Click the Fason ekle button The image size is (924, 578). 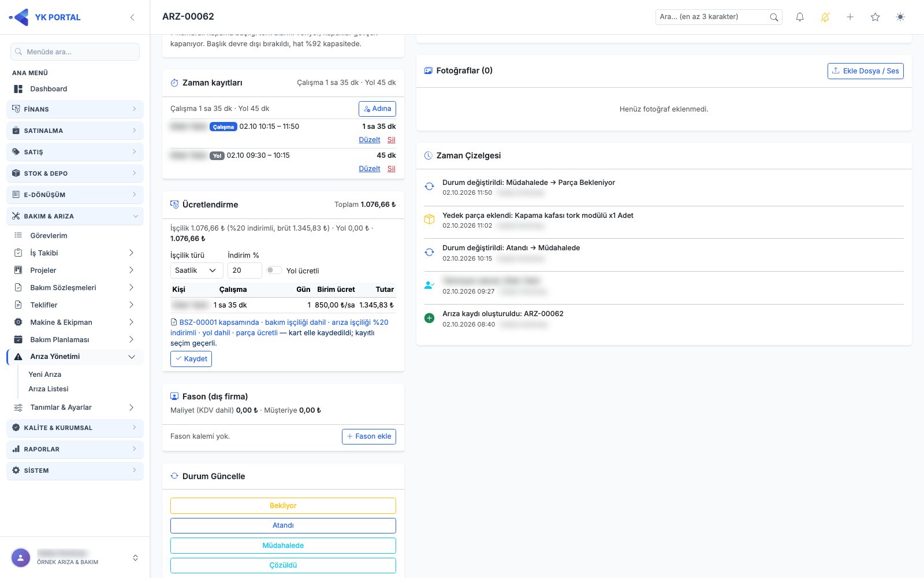[x=369, y=436]
